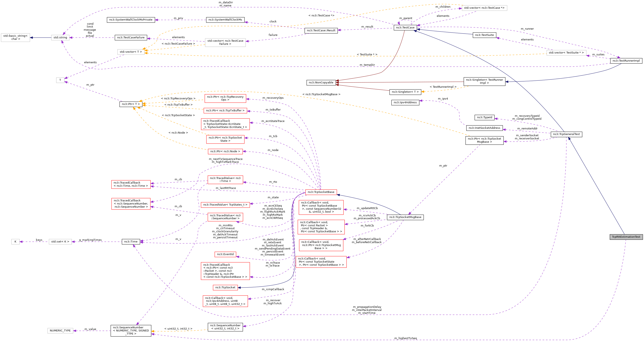
Task: Open the ns3::SystemWallClockMs node
Action: (x=225, y=20)
